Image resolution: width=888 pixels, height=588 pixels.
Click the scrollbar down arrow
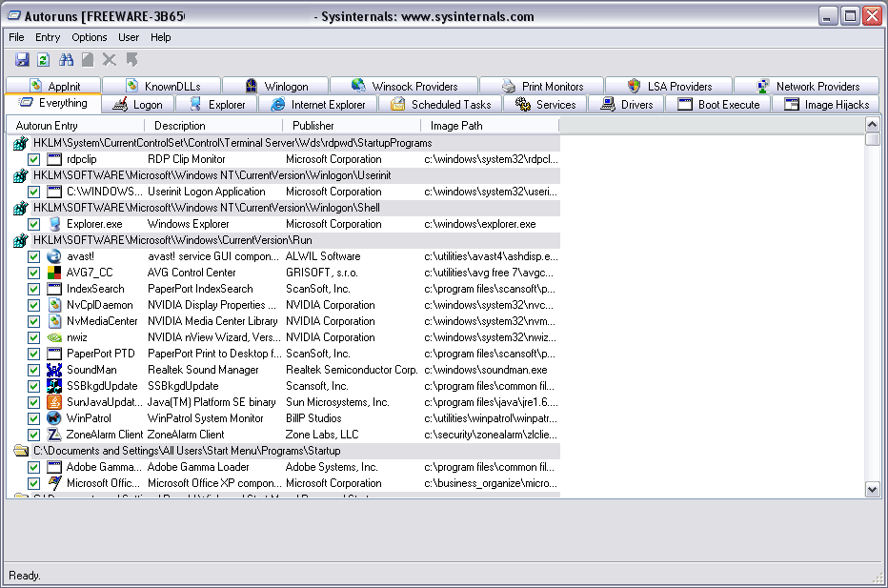pos(872,489)
